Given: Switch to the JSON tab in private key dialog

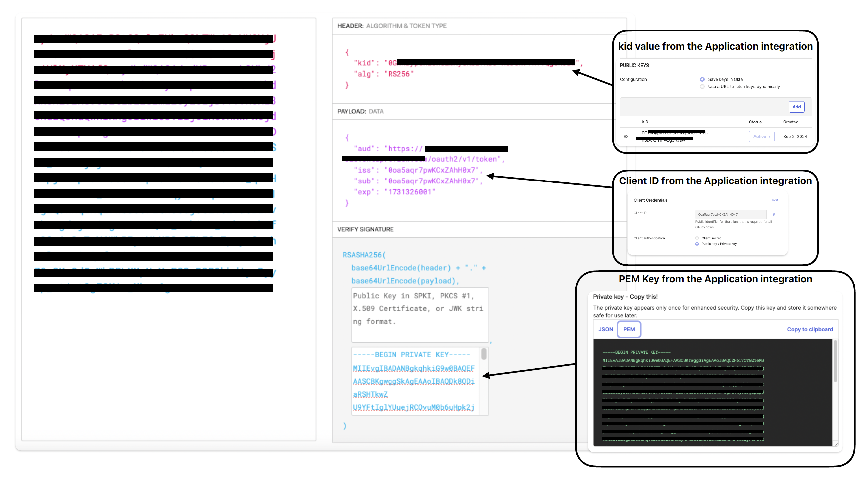Looking at the screenshot, I should 606,329.
